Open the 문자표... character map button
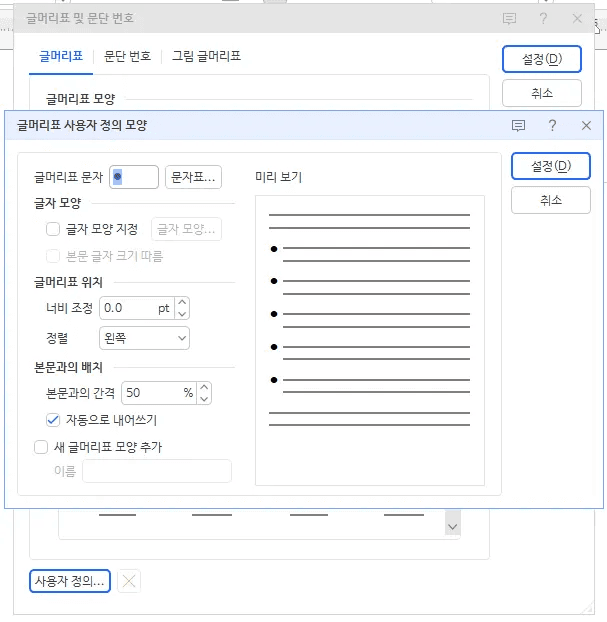This screenshot has width=607, height=622. point(193,177)
